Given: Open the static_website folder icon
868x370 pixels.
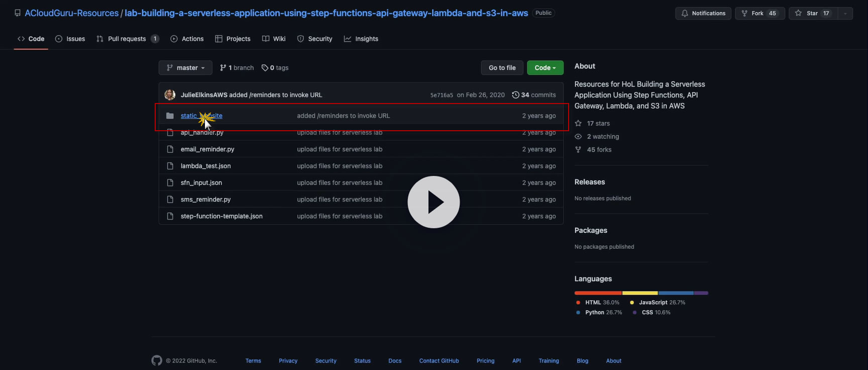Looking at the screenshot, I should [x=170, y=116].
